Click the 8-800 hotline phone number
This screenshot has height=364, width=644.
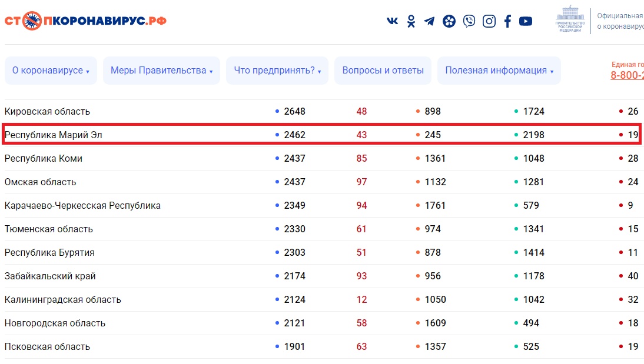(627, 75)
